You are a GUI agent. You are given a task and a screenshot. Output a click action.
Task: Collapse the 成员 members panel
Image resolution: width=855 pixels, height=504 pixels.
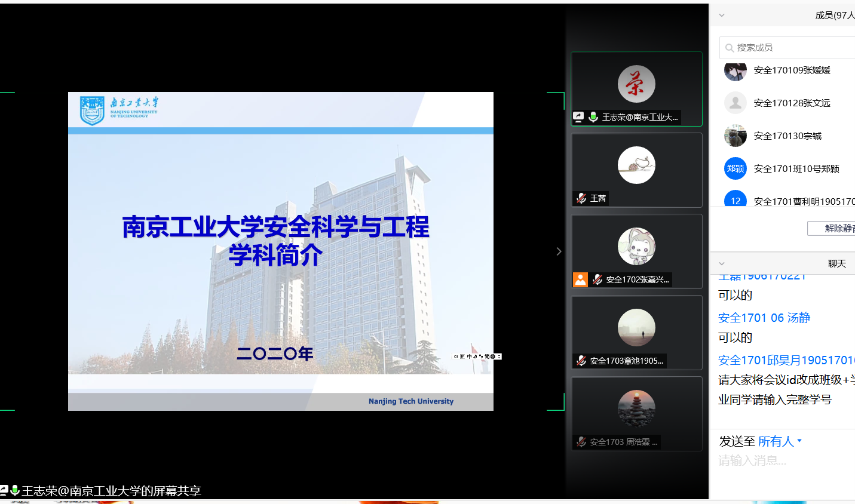pyautogui.click(x=722, y=15)
